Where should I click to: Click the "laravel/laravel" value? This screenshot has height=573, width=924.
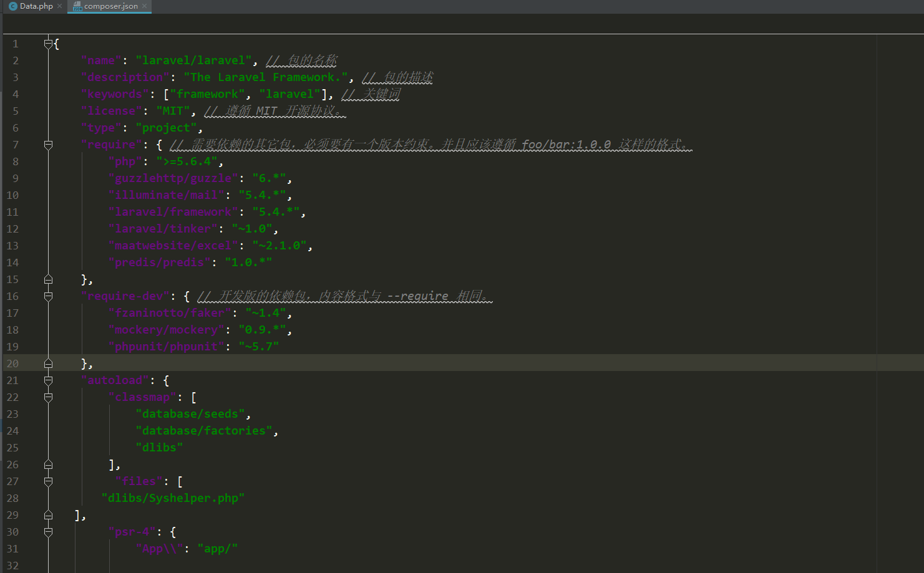point(193,60)
